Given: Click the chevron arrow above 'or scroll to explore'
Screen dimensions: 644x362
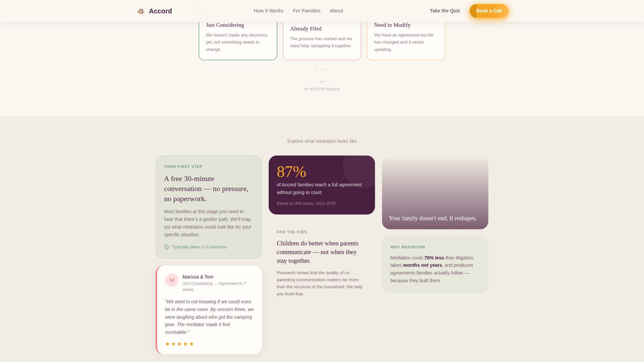Looking at the screenshot, I should (x=322, y=81).
